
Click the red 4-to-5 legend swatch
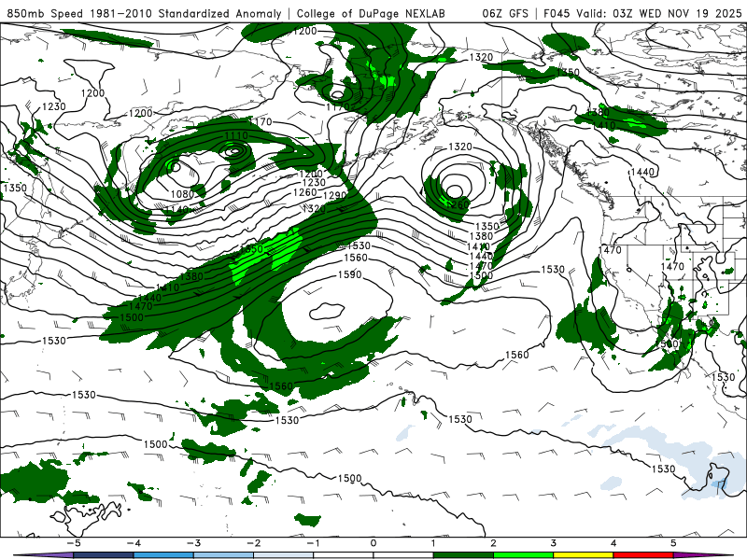coord(643,555)
